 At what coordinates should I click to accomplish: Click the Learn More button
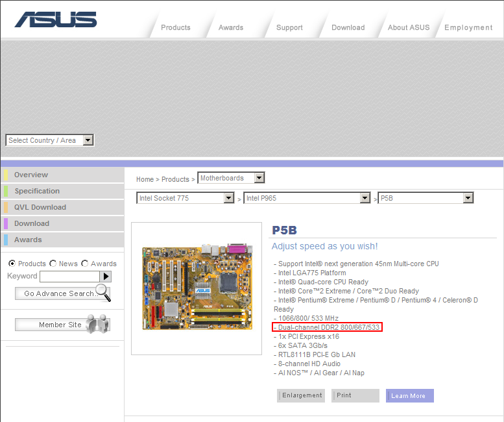coord(410,395)
